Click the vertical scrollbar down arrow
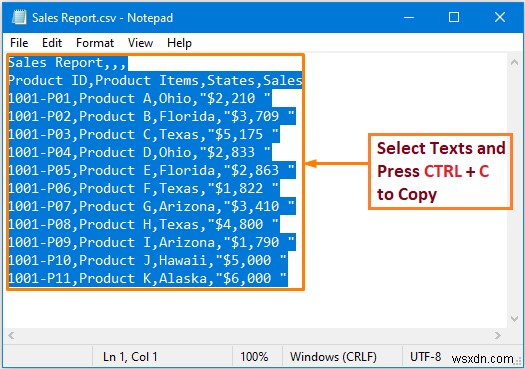Image resolution: width=525 pixels, height=369 pixels. pos(514,318)
